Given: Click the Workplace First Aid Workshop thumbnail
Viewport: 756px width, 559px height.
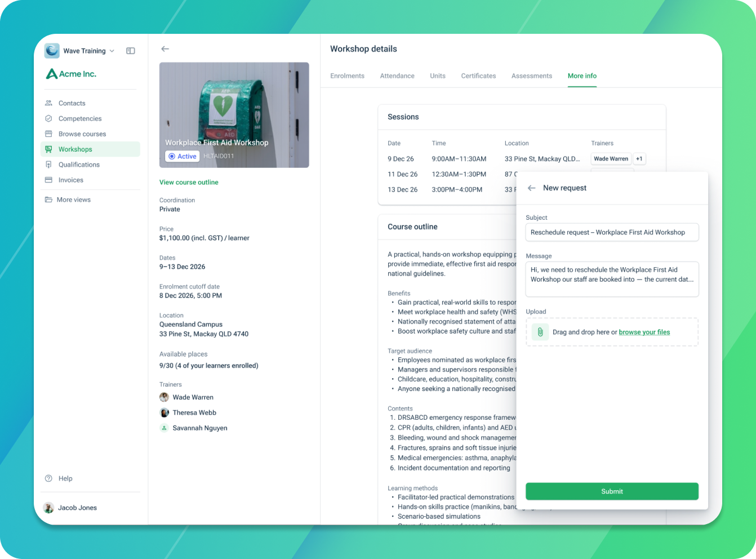Looking at the screenshot, I should click(x=234, y=115).
